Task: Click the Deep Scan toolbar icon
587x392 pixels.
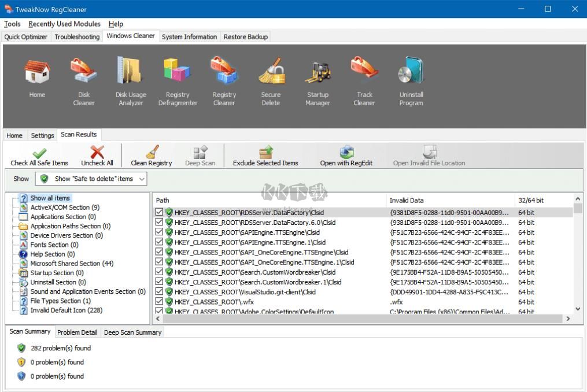Action: pyautogui.click(x=200, y=152)
